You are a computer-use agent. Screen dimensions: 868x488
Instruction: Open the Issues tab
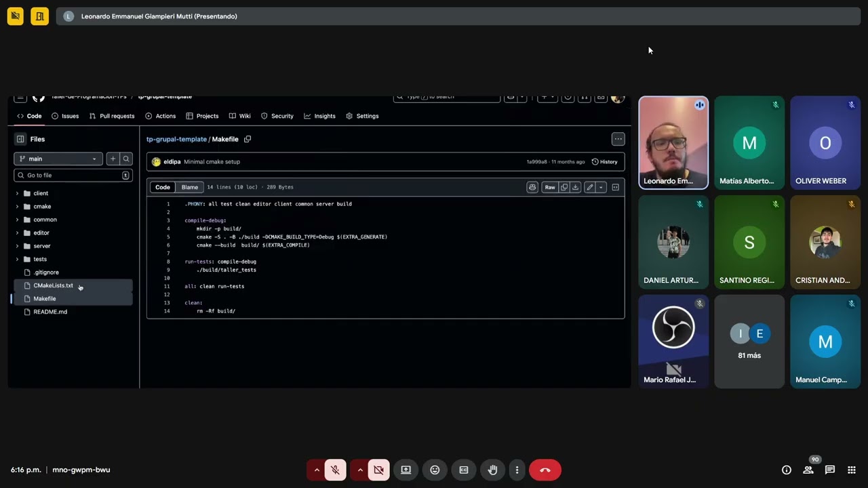(x=65, y=116)
